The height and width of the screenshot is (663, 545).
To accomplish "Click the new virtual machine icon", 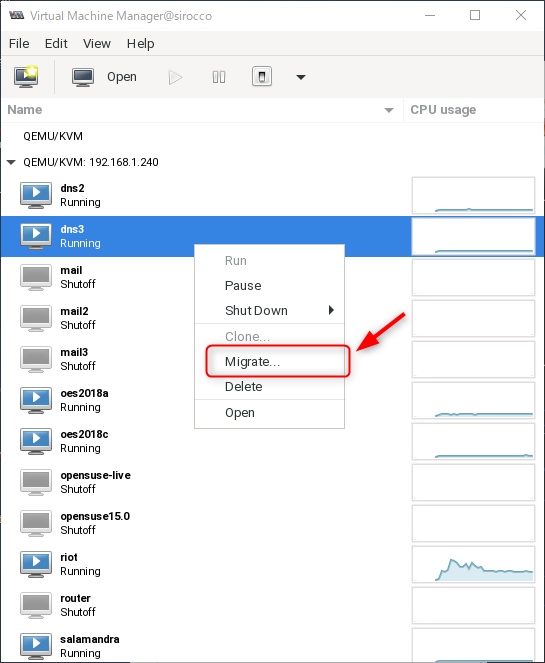I will point(26,77).
